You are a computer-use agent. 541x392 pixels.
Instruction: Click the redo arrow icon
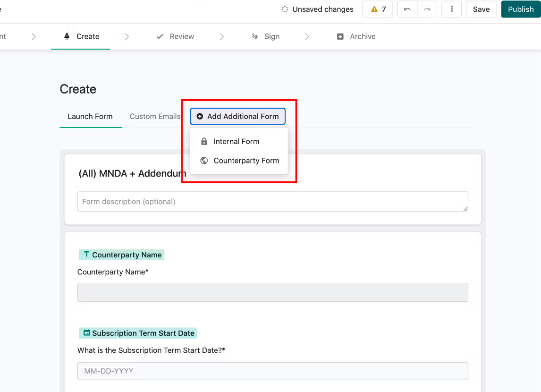(x=427, y=9)
